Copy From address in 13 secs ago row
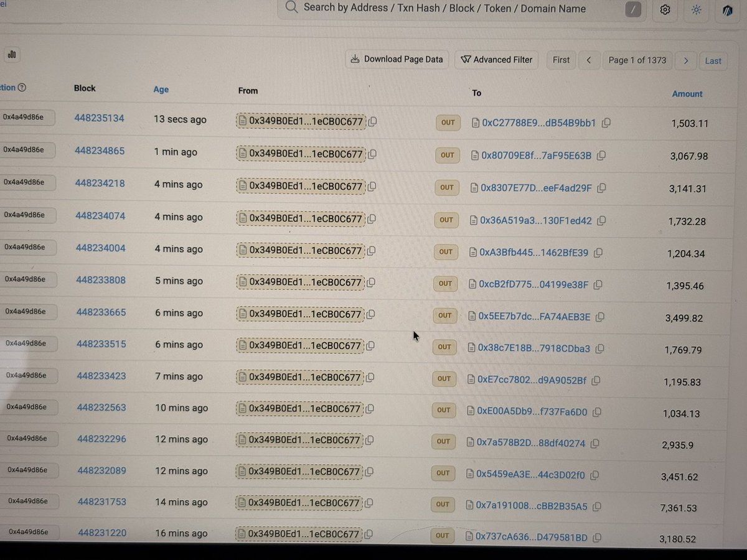This screenshot has height=560, width=747. point(372,122)
